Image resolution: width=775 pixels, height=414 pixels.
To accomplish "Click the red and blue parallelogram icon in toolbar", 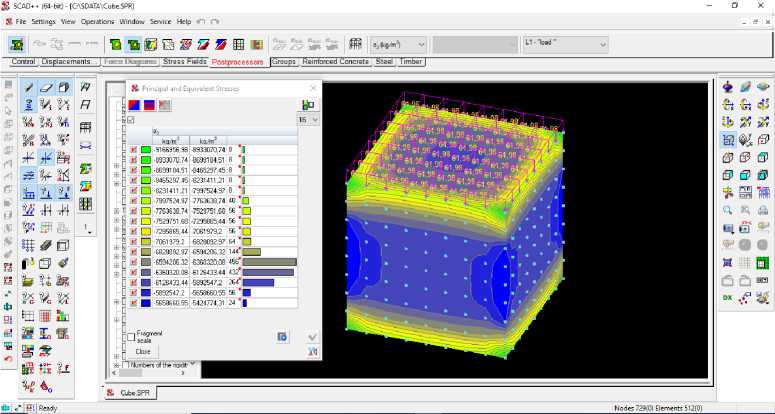I will [220, 44].
